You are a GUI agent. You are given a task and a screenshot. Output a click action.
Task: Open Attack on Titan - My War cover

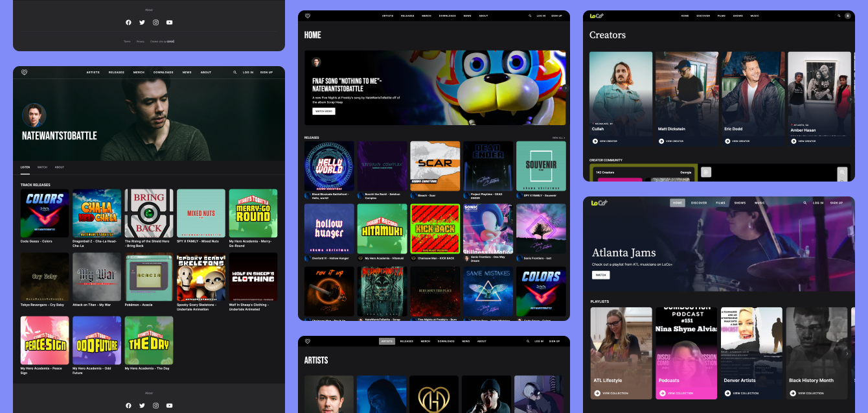[97, 277]
